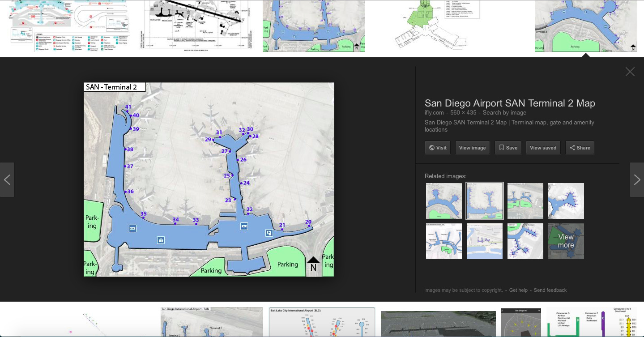Open View image button
The height and width of the screenshot is (337, 644).
[472, 148]
